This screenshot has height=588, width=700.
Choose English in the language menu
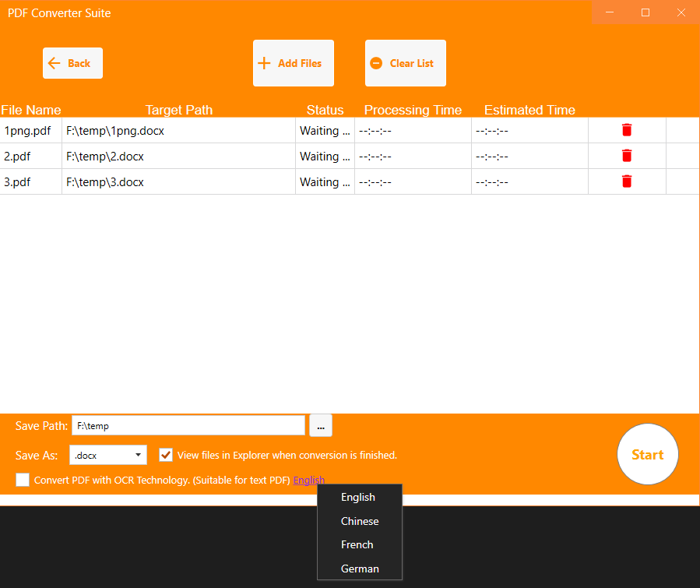(358, 497)
